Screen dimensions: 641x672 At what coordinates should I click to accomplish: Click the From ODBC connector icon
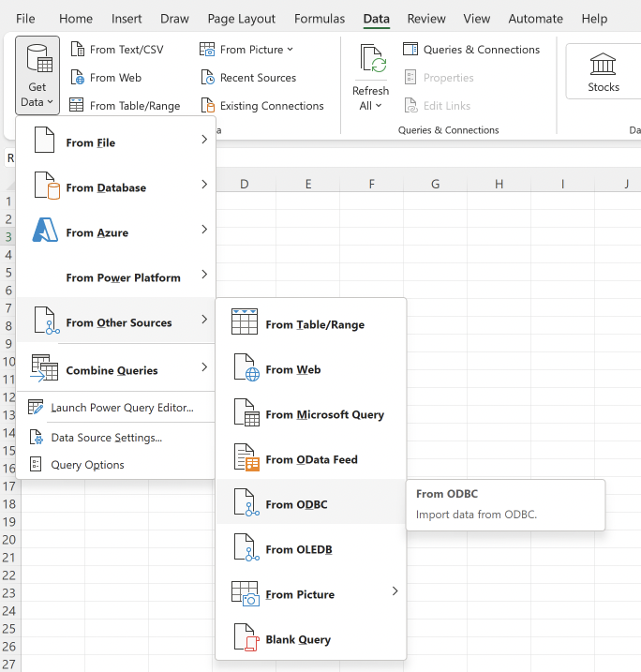click(246, 502)
